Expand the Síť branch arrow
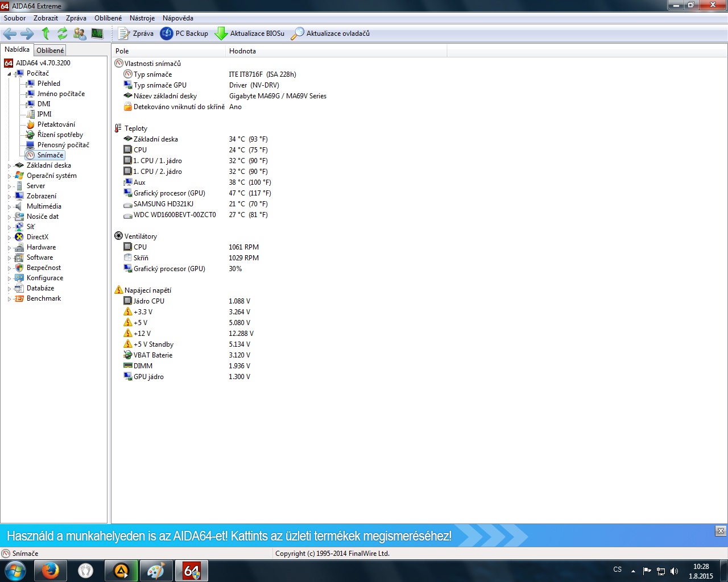This screenshot has width=728, height=582. (9, 227)
